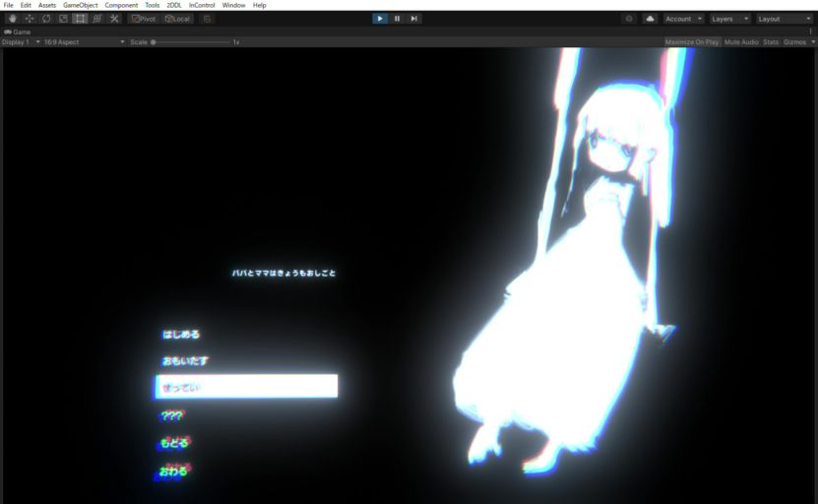Open the 16:9 Aspect dropdown
The height and width of the screenshot is (504, 818).
[84, 42]
